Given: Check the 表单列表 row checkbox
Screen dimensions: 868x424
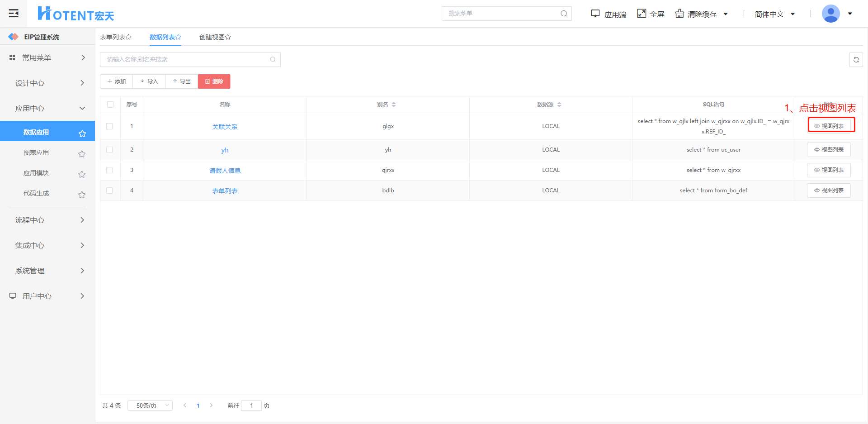Looking at the screenshot, I should coord(109,191).
